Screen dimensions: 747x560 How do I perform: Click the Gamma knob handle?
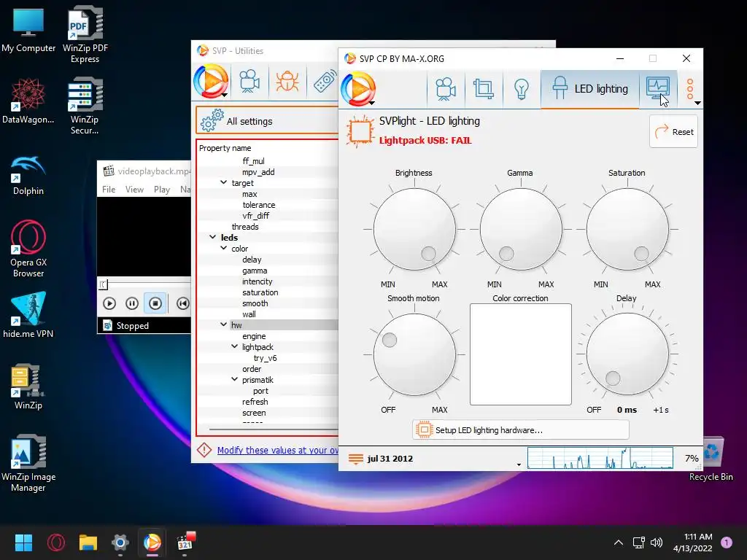click(x=506, y=253)
